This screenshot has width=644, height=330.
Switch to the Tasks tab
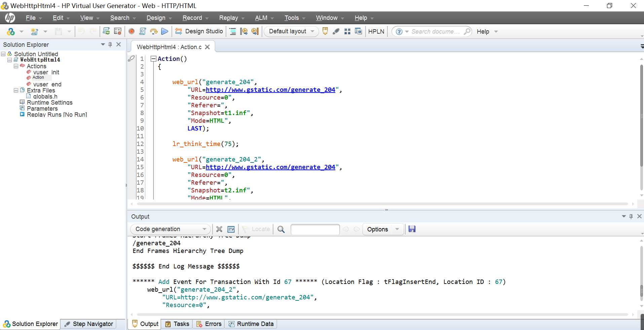click(x=177, y=324)
